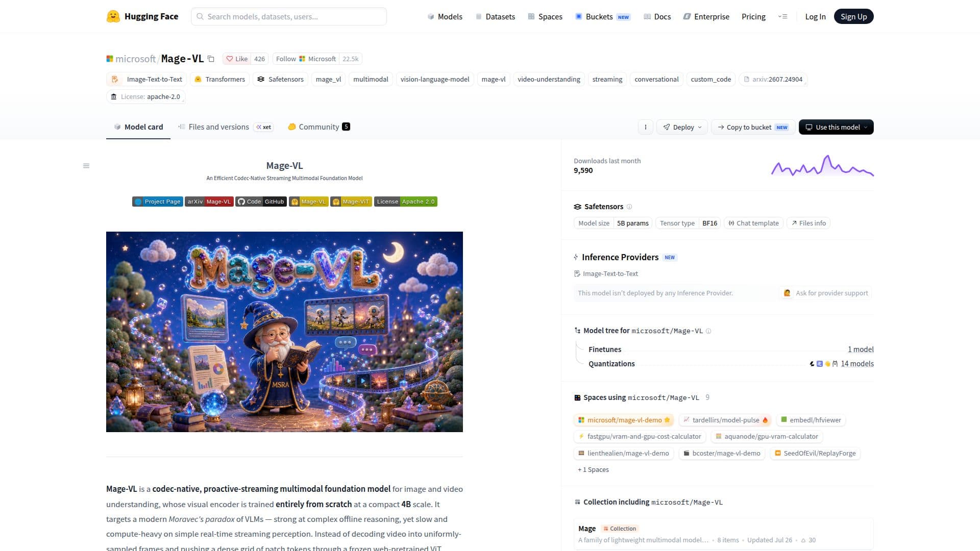Screen dimensions: 980x551
Task: Open the Mage-VL Hugging Face badge
Action: (309, 202)
